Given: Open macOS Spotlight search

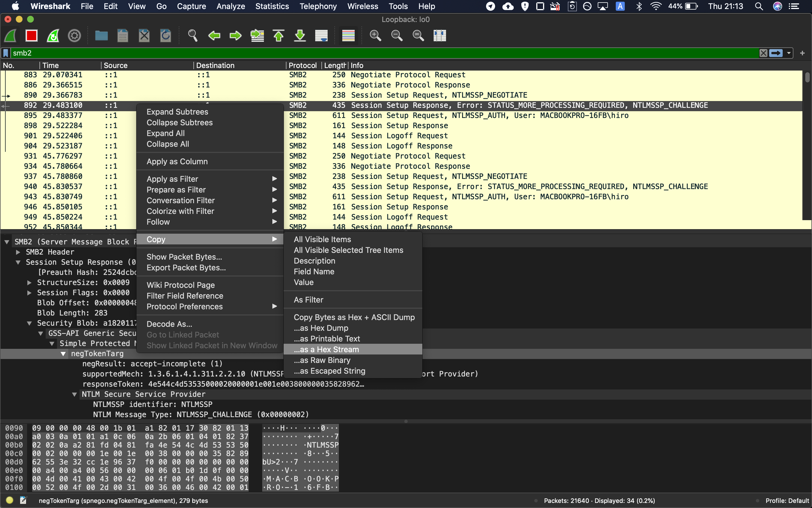Looking at the screenshot, I should (759, 6).
